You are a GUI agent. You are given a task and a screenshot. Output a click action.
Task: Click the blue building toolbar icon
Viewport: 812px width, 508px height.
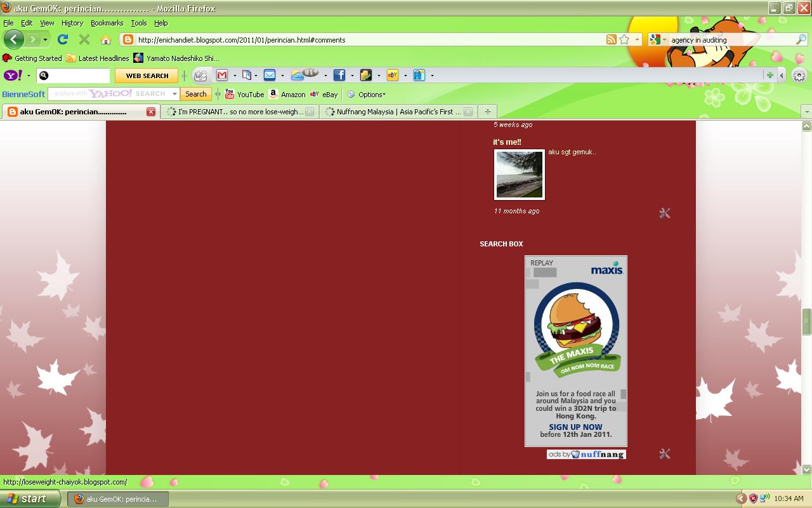click(419, 76)
